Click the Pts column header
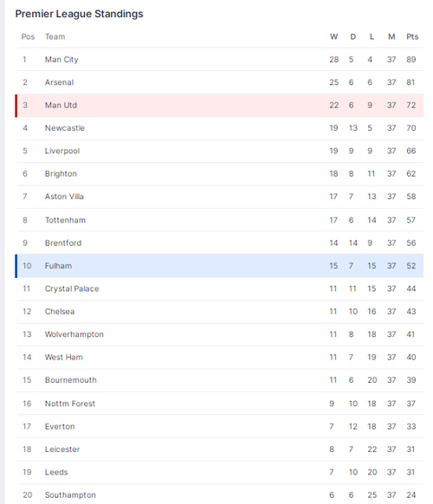This screenshot has width=433, height=504. click(x=412, y=36)
